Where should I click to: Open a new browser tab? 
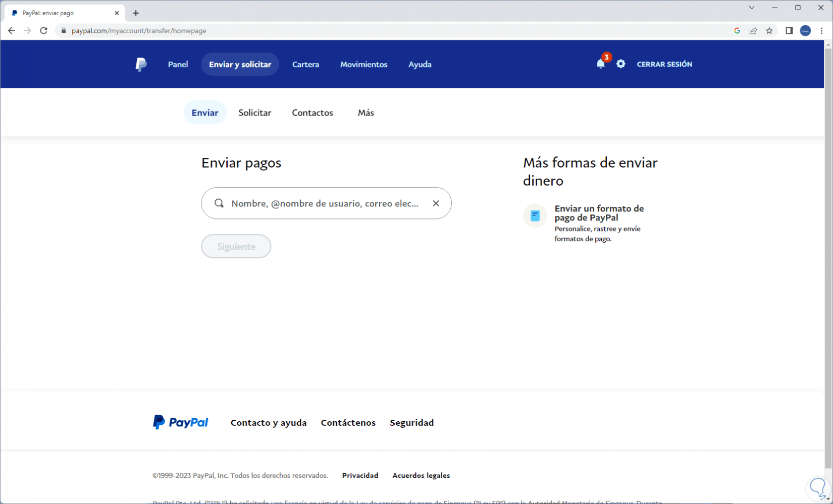point(136,13)
